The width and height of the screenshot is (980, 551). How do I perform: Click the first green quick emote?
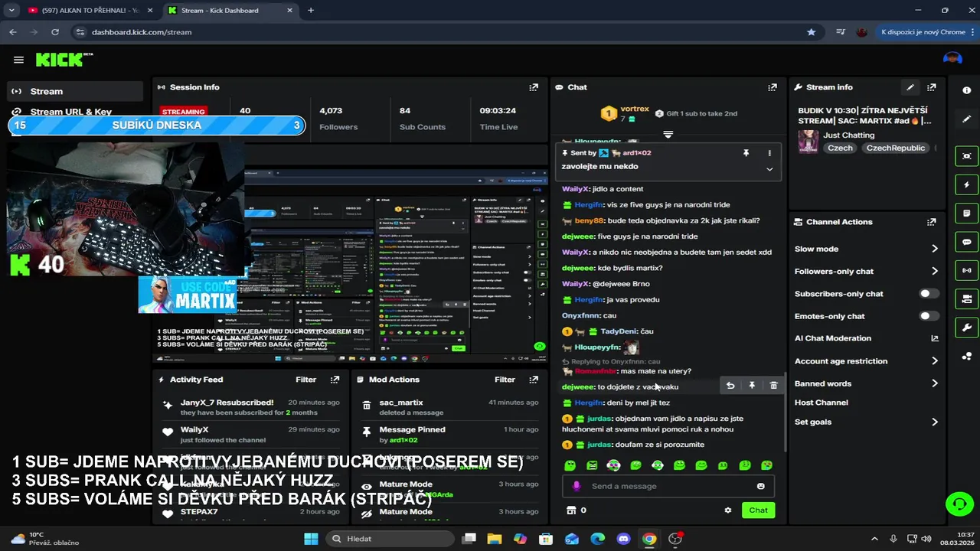(x=570, y=465)
